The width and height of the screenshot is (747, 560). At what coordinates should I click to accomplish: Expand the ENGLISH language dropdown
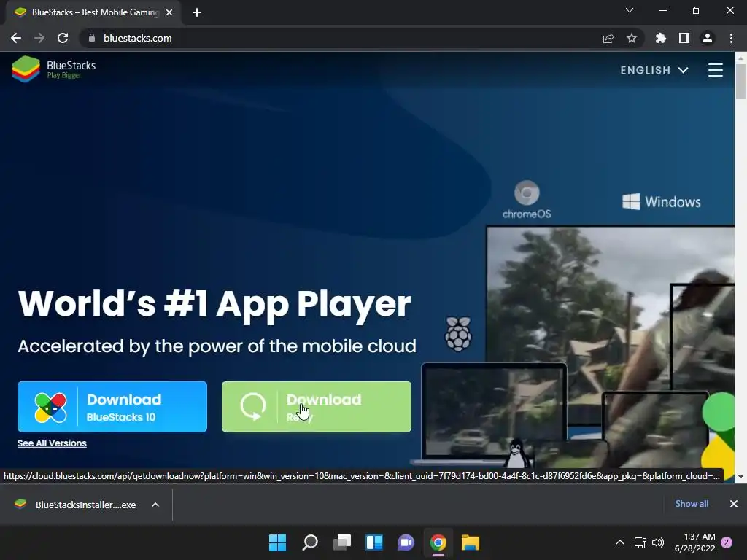coord(654,70)
